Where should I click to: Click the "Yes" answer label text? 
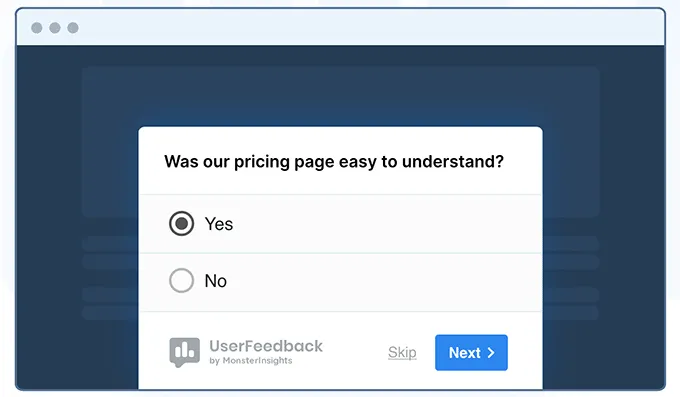[219, 224]
